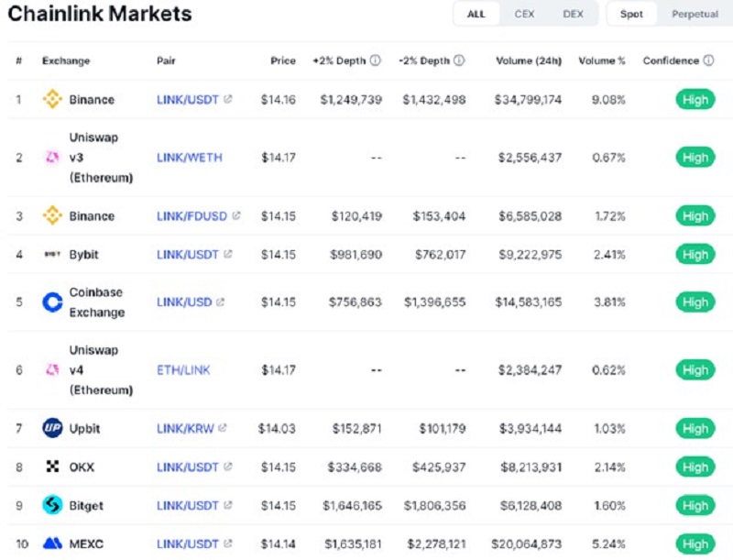Open the ETH/LINK pair link
Viewport: 733px width, 560px height.
[x=183, y=370]
